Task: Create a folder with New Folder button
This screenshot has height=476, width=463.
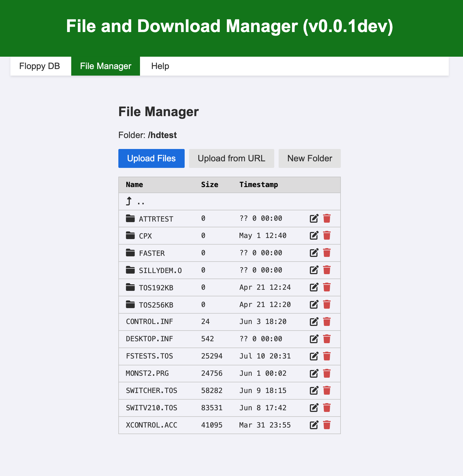Action: point(310,158)
